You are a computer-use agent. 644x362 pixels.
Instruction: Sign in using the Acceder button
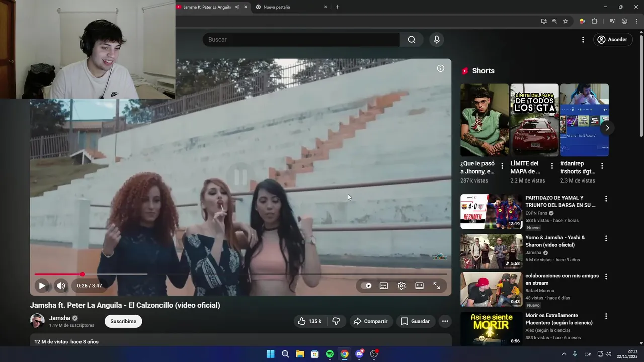613,40
